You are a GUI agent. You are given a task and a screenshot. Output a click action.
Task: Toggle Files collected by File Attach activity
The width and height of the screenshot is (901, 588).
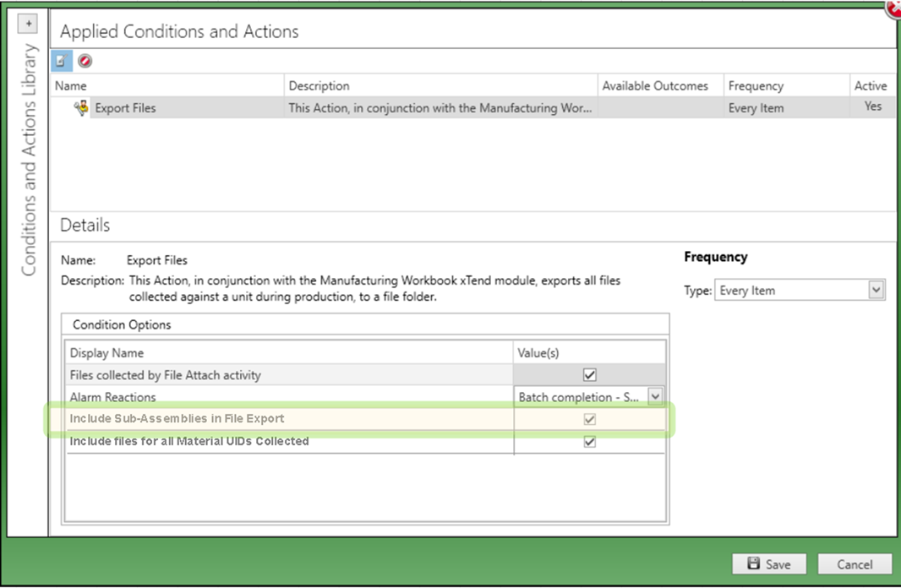[589, 374]
